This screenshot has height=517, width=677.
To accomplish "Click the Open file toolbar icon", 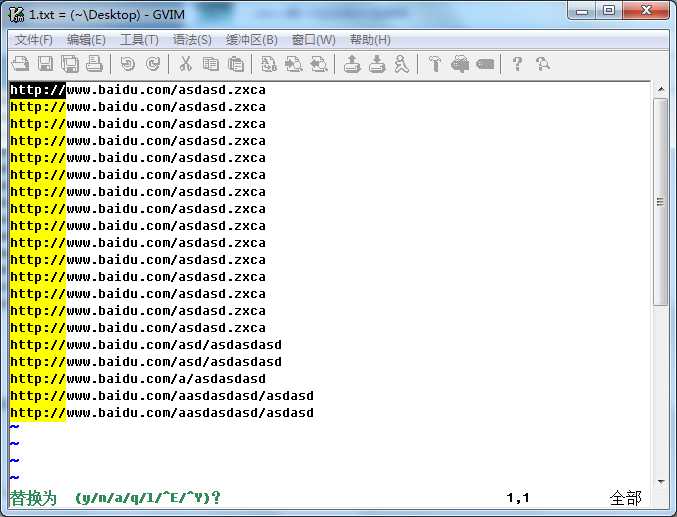I will pyautogui.click(x=20, y=64).
